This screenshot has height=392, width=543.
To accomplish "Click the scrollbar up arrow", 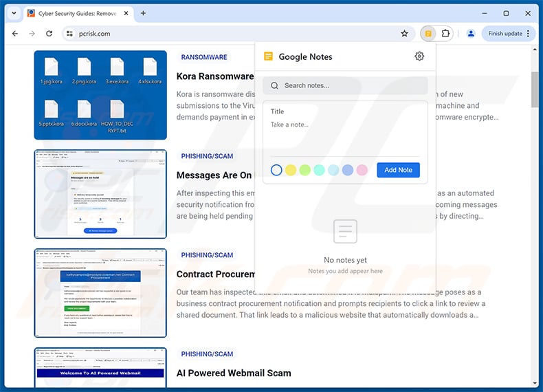I will pyautogui.click(x=534, y=50).
